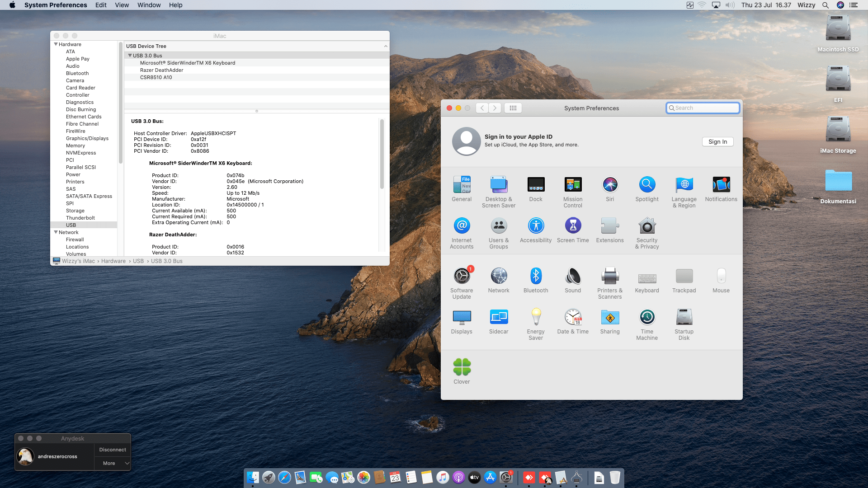Image resolution: width=868 pixels, height=488 pixels.
Task: Open Date & Time preferences
Action: tap(573, 321)
